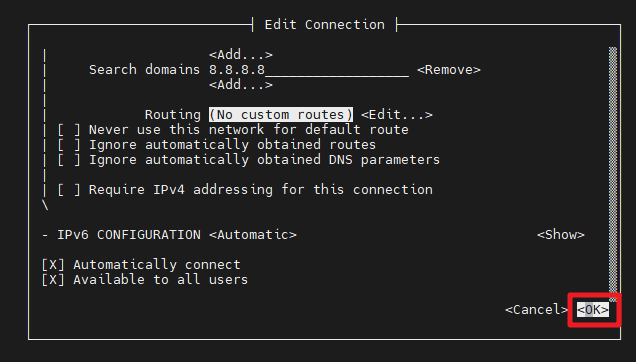The image size is (636, 362).
Task: Enable Require IPv4 addressing for this connection
Action: 69,190
